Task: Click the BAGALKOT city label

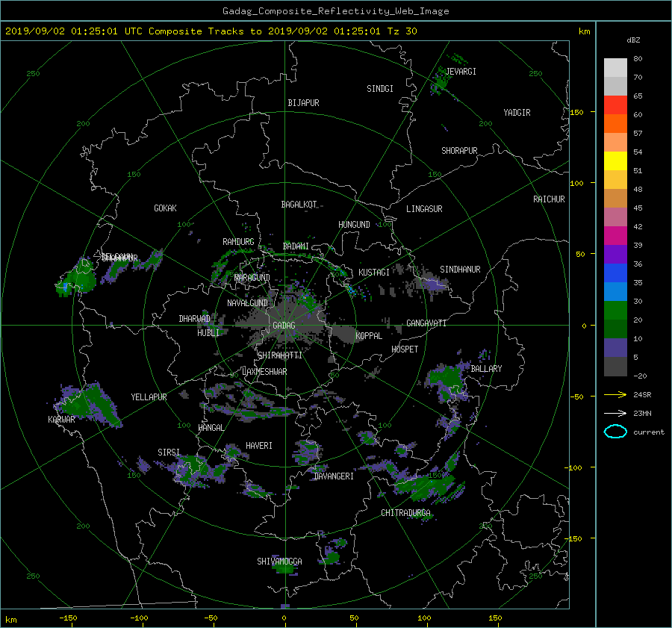Action: click(x=299, y=205)
